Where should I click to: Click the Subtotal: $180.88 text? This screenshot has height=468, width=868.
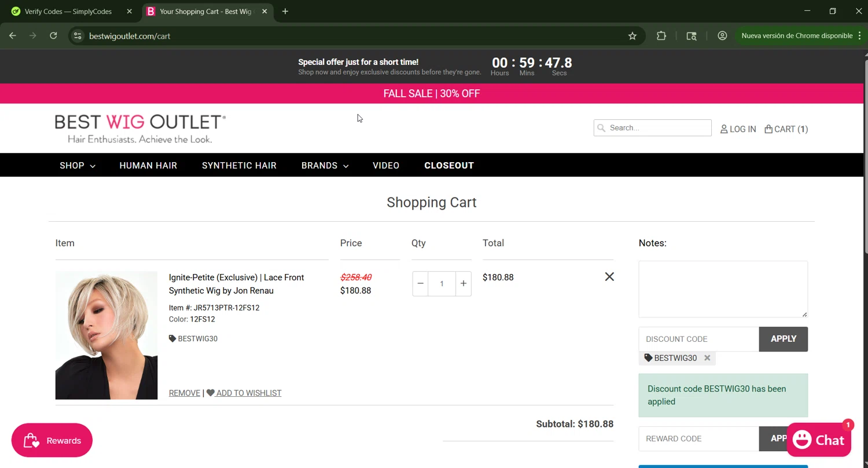(575, 424)
